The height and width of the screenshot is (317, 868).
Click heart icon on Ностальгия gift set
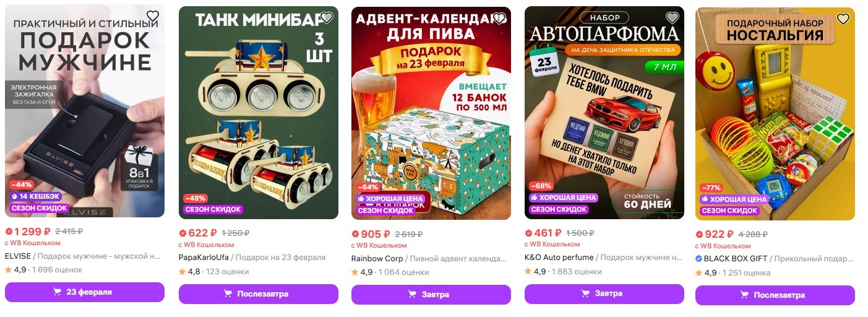pos(843,19)
